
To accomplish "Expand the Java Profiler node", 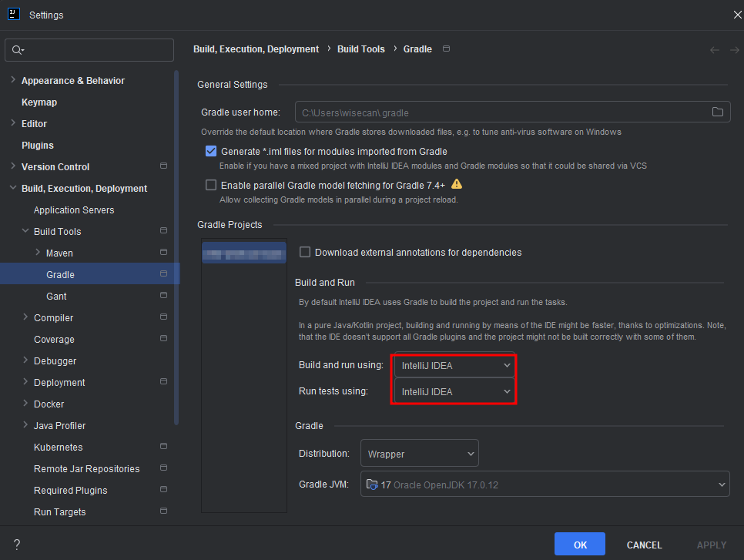I will (25, 424).
